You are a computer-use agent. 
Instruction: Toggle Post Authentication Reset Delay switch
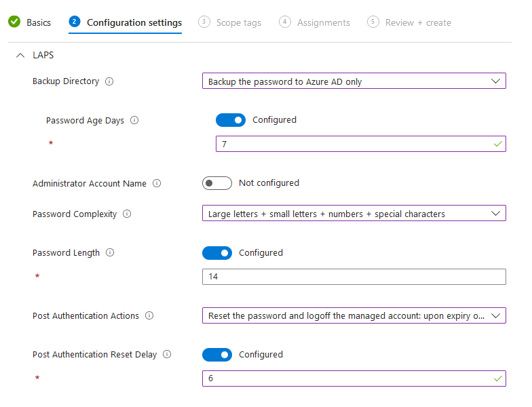coord(217,355)
